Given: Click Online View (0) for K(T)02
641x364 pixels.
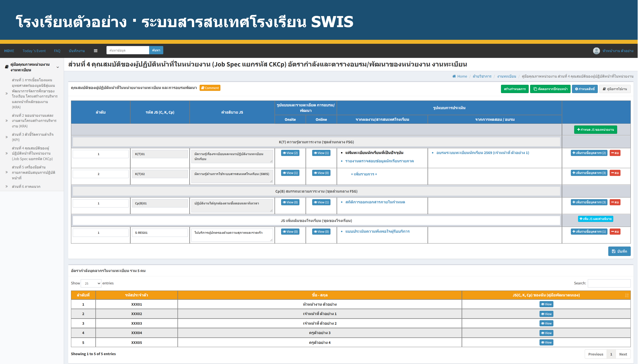Looking at the screenshot, I should click(321, 173).
